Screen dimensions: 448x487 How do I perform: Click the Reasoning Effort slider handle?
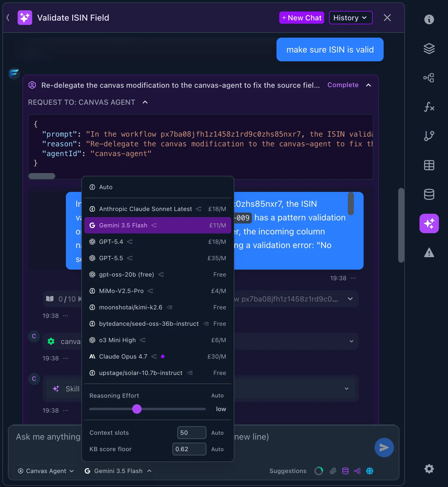pos(137,409)
